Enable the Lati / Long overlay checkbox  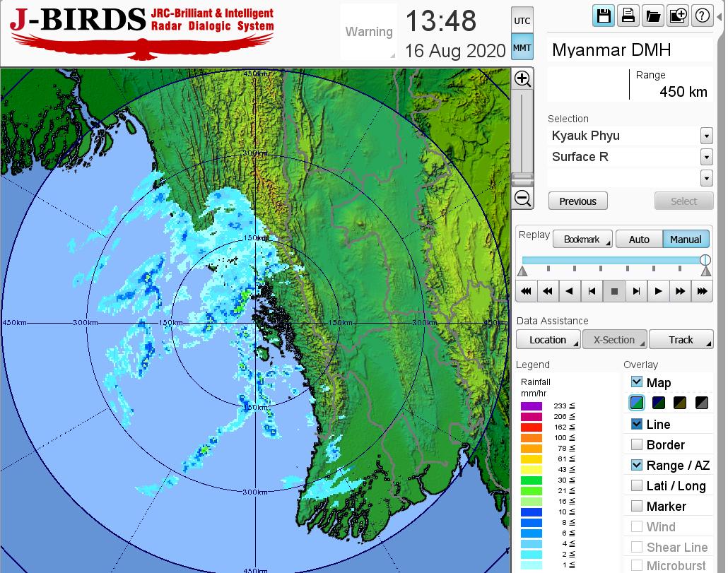(x=637, y=485)
